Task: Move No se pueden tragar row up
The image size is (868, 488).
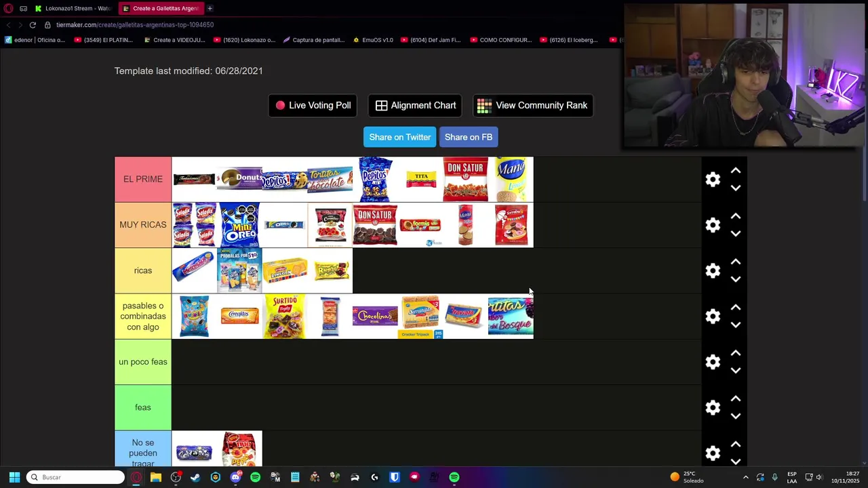Action: 736,444
